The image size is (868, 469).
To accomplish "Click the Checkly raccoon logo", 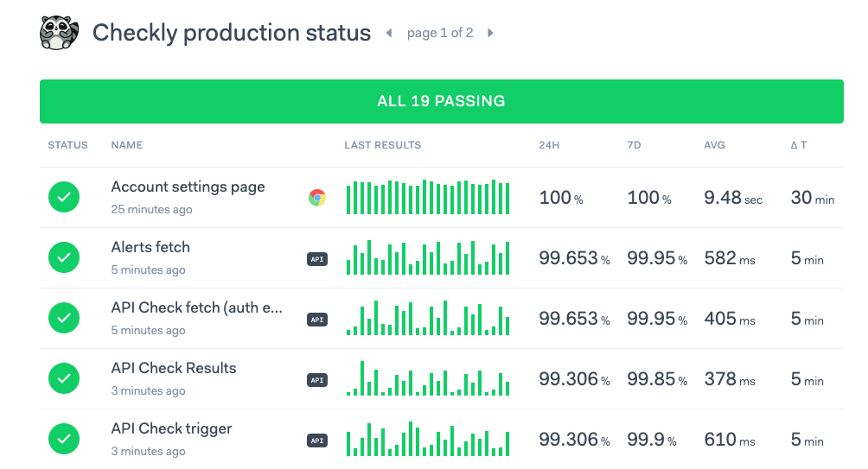I will [59, 33].
